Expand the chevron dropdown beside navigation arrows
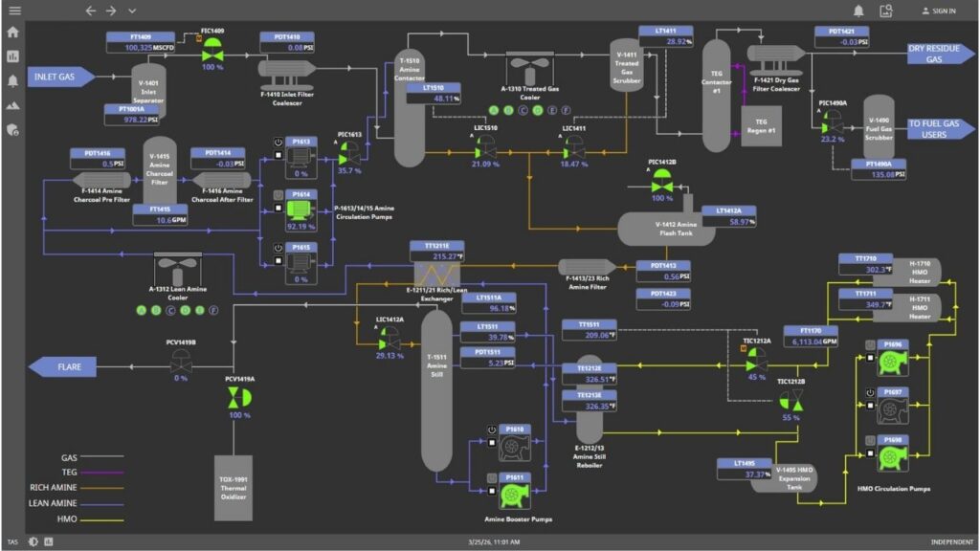980x551 pixels. (131, 11)
